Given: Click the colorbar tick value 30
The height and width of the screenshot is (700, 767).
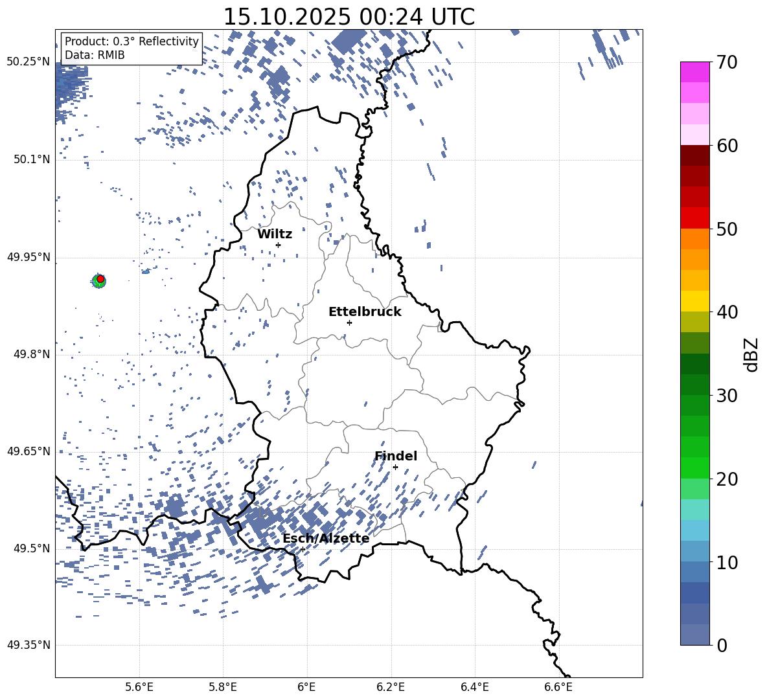Looking at the screenshot, I should [727, 396].
